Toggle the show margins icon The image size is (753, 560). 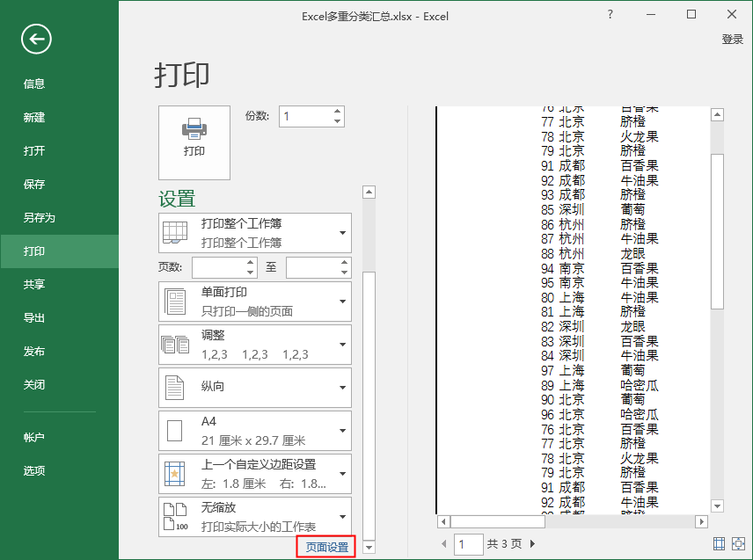tap(719, 543)
